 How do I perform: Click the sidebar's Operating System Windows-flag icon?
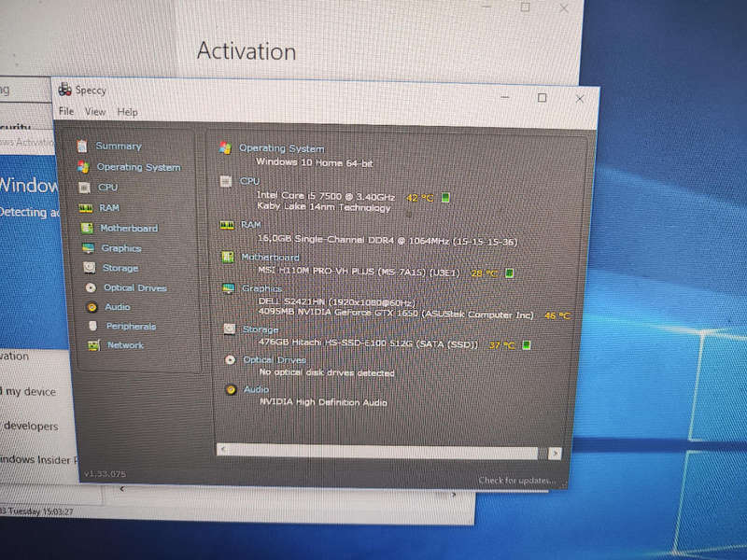(83, 167)
